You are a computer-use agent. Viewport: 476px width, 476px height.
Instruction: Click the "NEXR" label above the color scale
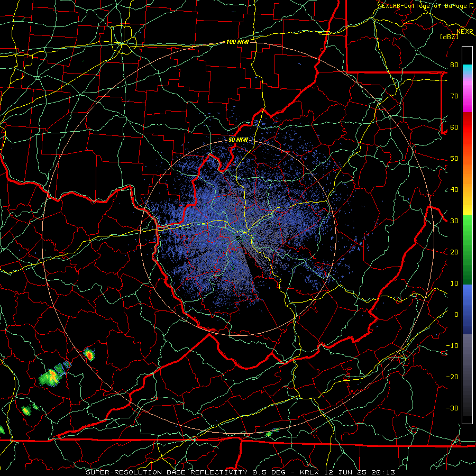tap(465, 32)
